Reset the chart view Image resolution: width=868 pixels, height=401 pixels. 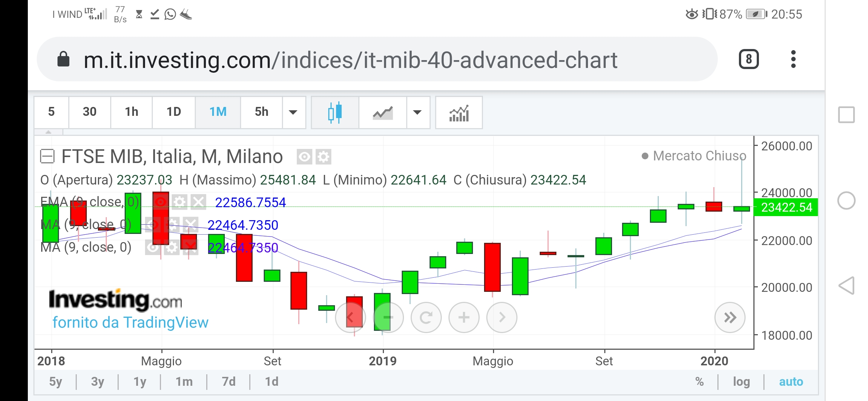(426, 317)
